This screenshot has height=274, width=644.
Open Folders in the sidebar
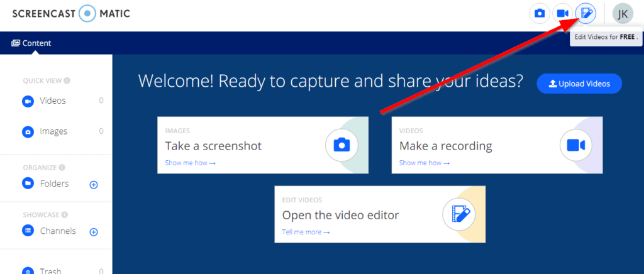(x=54, y=184)
